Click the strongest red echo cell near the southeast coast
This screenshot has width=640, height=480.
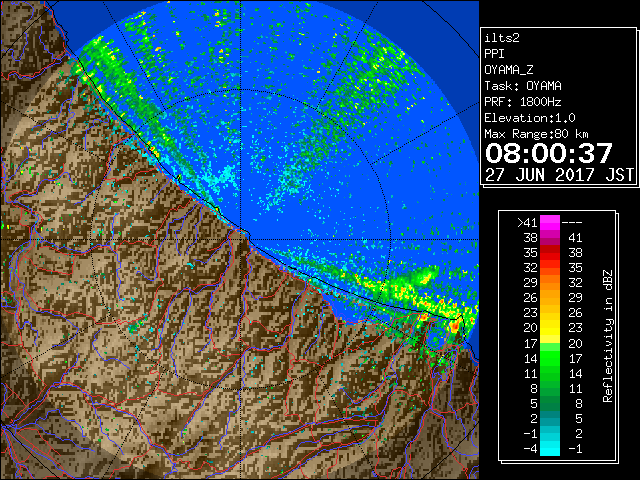coord(454,327)
